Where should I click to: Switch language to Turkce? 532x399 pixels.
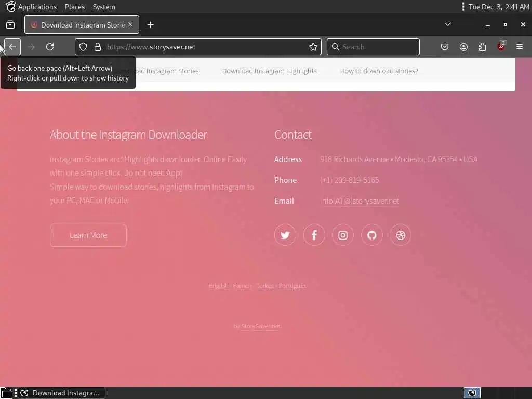click(265, 286)
